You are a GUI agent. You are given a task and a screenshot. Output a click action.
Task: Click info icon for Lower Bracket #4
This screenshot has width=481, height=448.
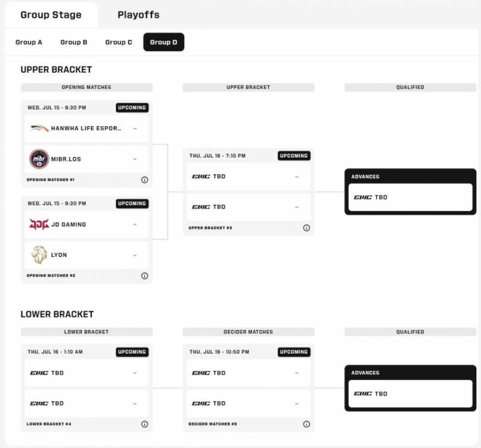click(144, 424)
